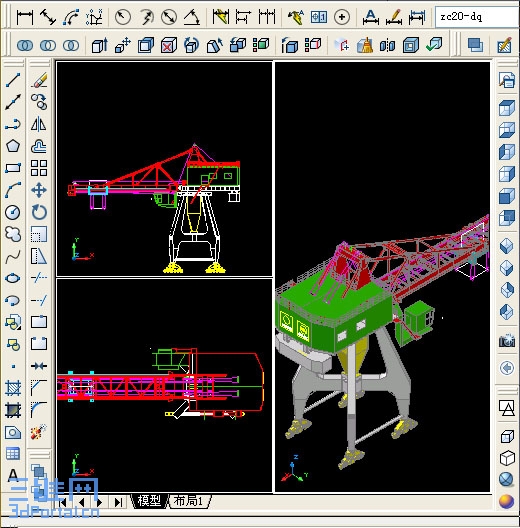Select the Extrude Faces tool
520x528 pixels.
[100, 45]
